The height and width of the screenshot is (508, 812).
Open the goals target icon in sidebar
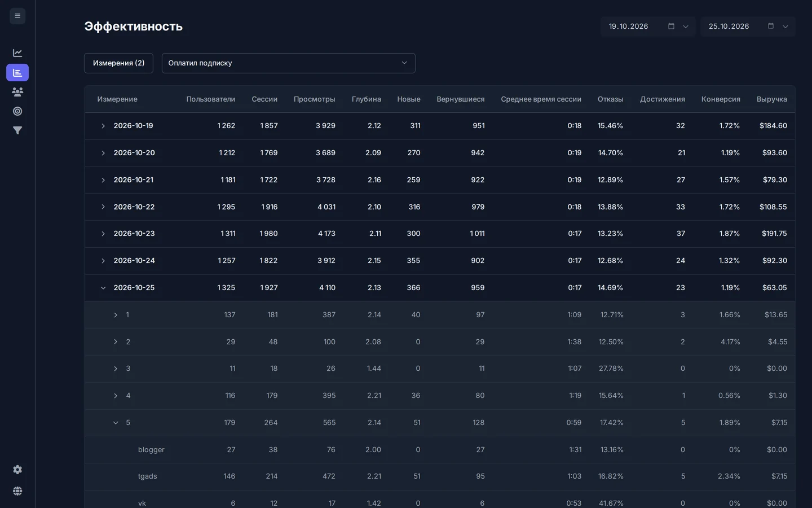pos(17,111)
